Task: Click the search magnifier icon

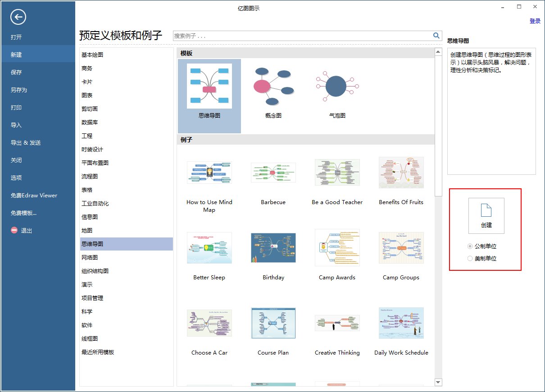Action: coord(436,35)
